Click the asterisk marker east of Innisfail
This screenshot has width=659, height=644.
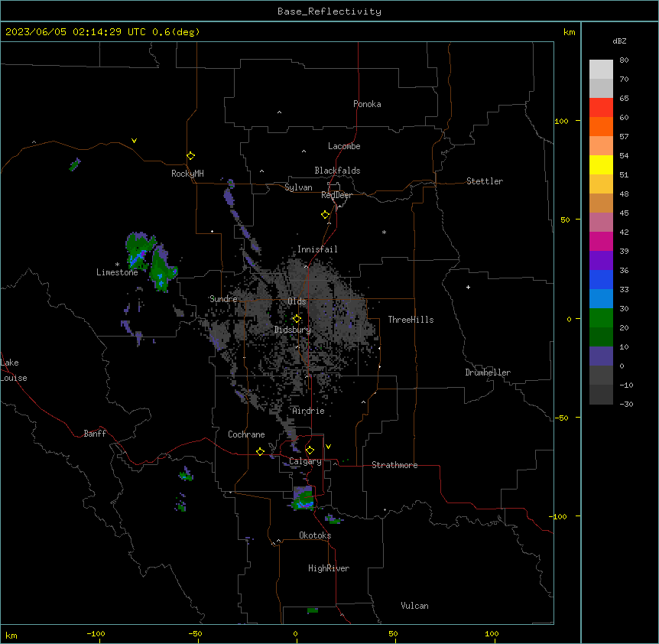point(384,232)
